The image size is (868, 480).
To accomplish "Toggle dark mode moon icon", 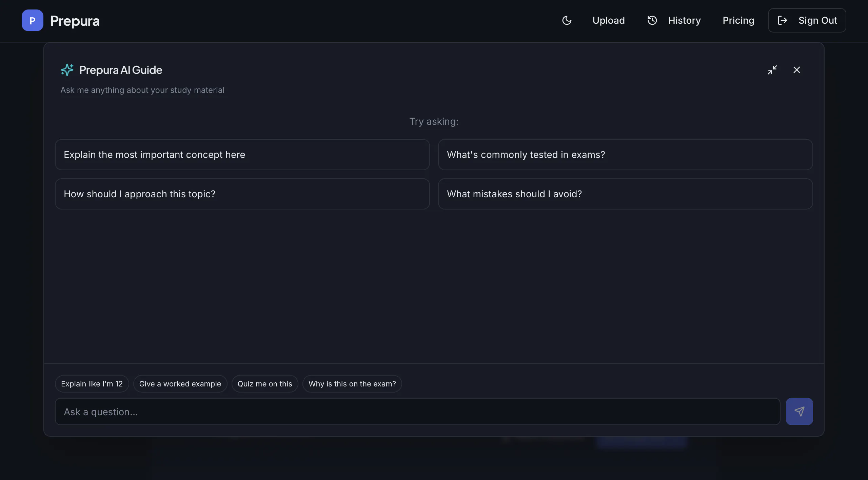I will click(567, 20).
